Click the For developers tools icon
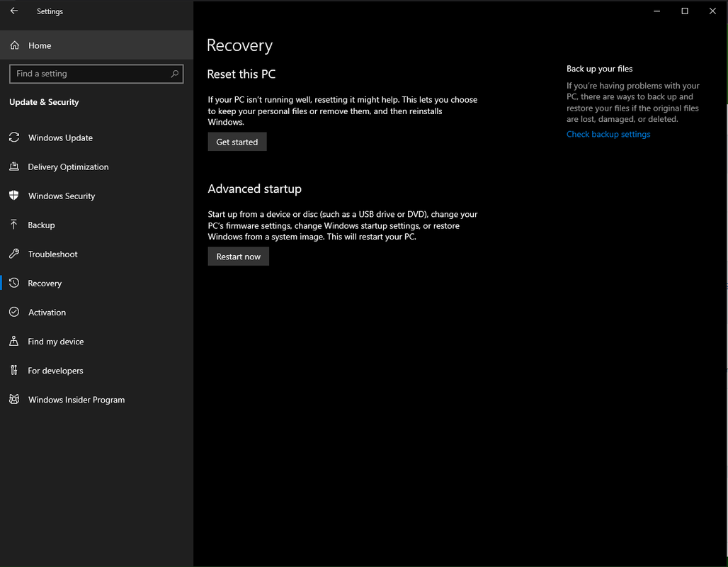728x567 pixels. tap(14, 371)
